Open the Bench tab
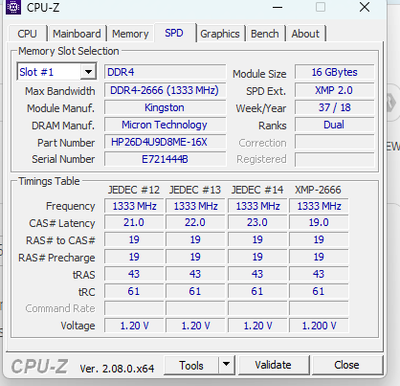 265,34
